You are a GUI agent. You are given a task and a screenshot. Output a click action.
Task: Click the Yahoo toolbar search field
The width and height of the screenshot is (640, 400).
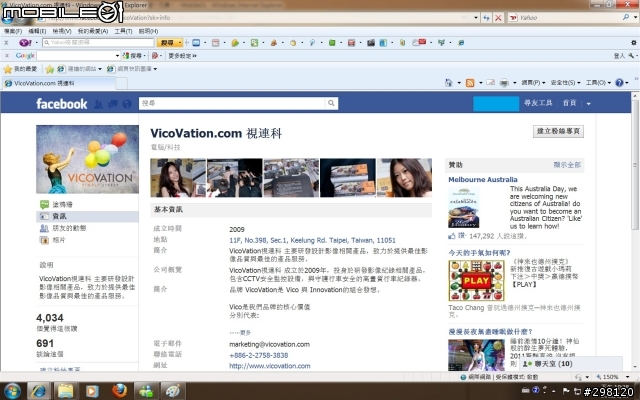click(x=98, y=42)
